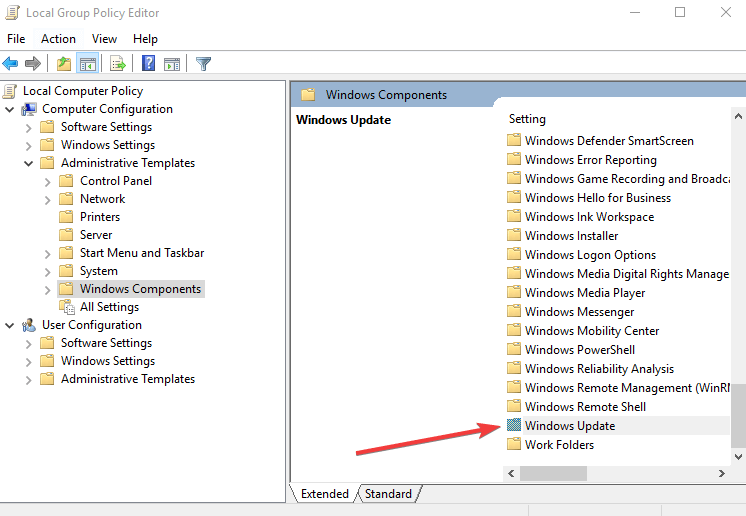Expand the Control Panel tree node
The width and height of the screenshot is (746, 516).
point(48,182)
